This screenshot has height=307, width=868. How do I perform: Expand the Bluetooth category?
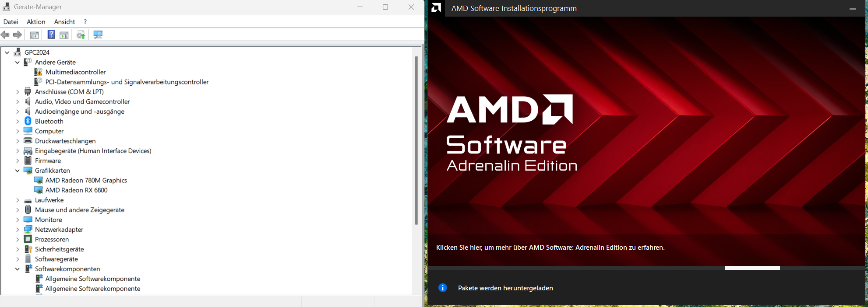[x=18, y=121]
